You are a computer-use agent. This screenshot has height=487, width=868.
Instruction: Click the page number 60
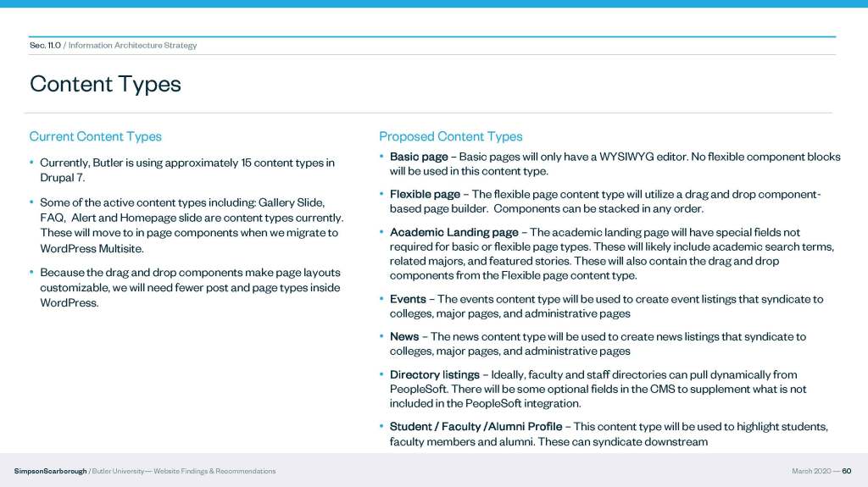(846, 471)
